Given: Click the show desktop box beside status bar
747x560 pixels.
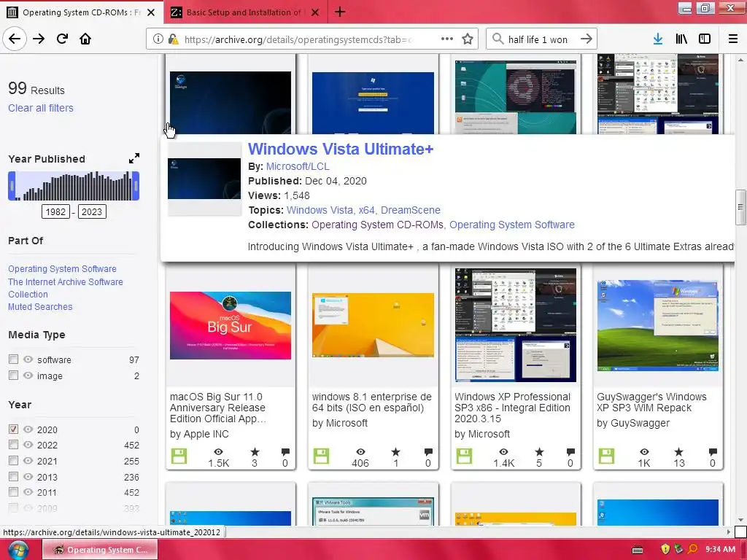Looking at the screenshot, I should click(740, 532).
